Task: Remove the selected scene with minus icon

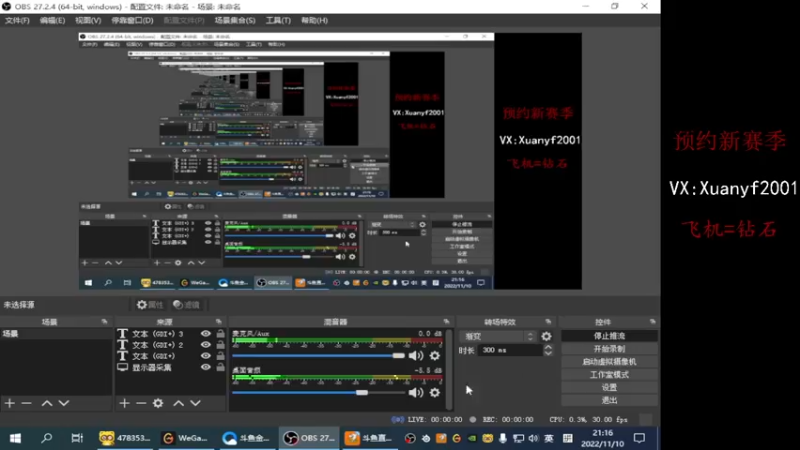Action: pos(27,403)
